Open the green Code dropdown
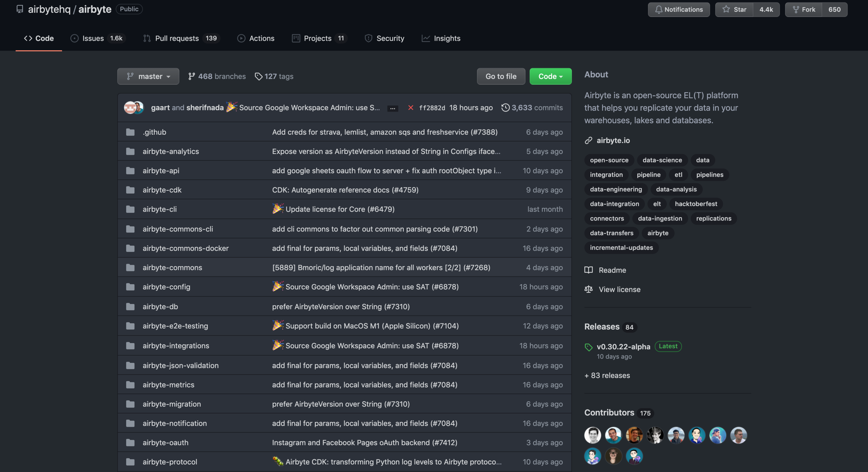 click(x=550, y=76)
